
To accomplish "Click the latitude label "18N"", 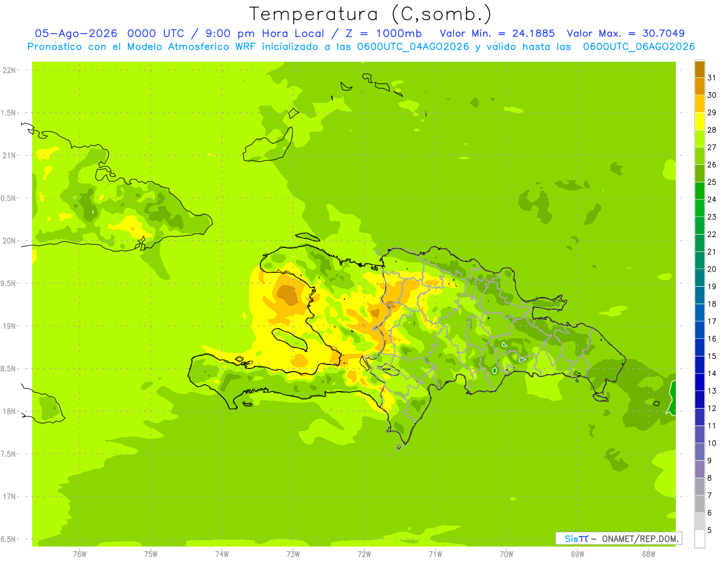I will pos(10,412).
